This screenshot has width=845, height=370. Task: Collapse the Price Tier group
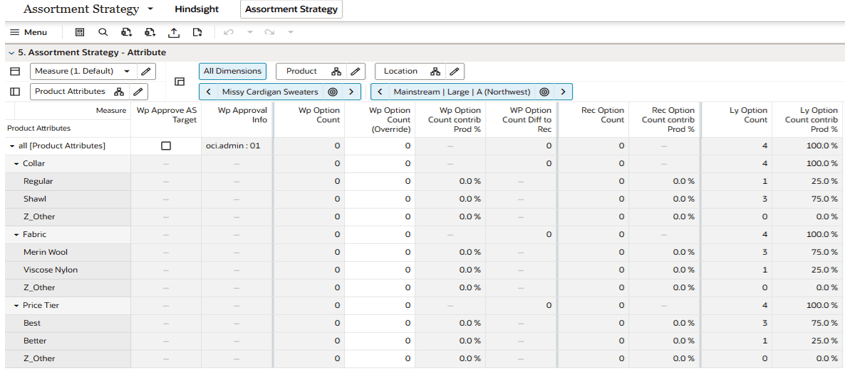tap(17, 305)
